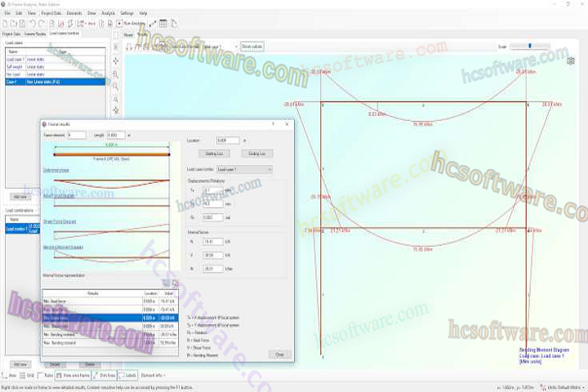The image size is (588, 392).
Task: Click the selection rectangle icon atop the vertical toolbar
Action: coord(116,35)
